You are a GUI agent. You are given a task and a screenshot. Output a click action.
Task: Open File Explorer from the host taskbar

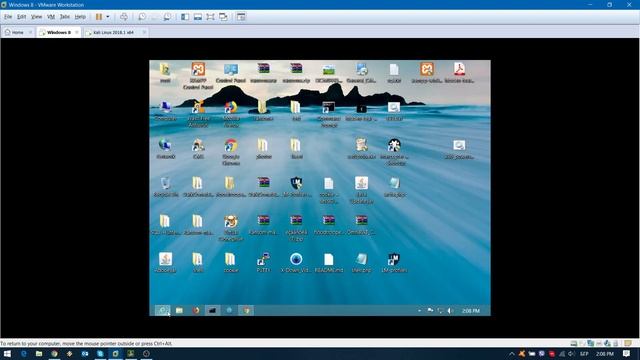coord(39,353)
